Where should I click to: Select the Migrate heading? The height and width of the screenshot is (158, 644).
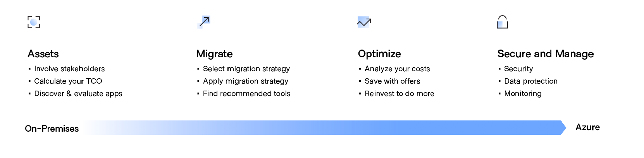pos(214,54)
